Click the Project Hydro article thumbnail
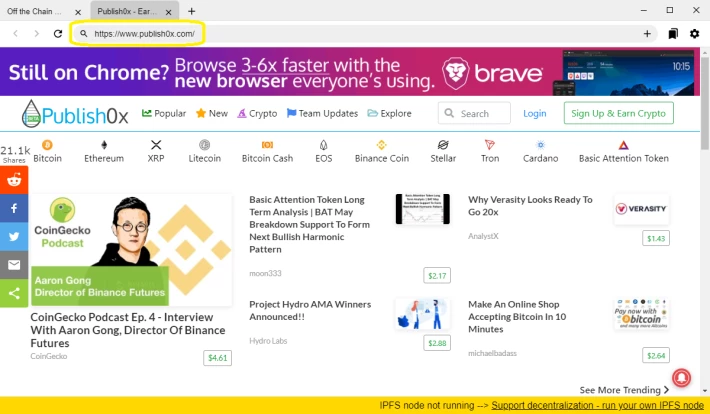 [422, 313]
